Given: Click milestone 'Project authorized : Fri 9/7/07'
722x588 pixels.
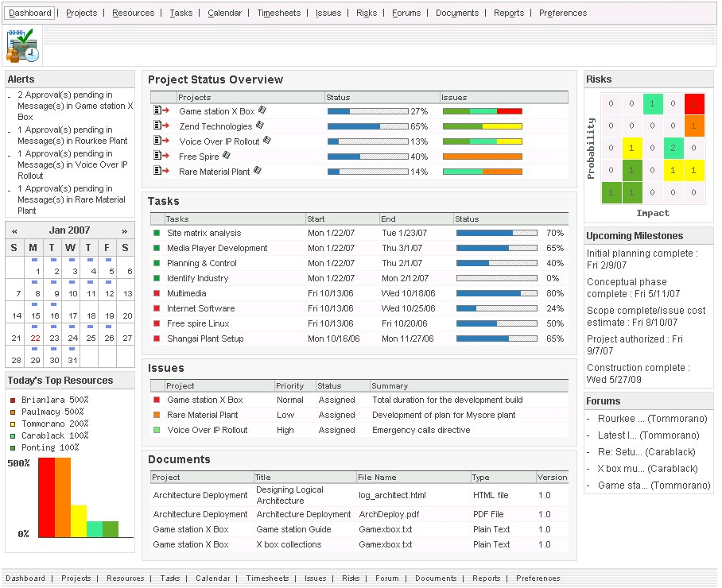Looking at the screenshot, I should (635, 345).
